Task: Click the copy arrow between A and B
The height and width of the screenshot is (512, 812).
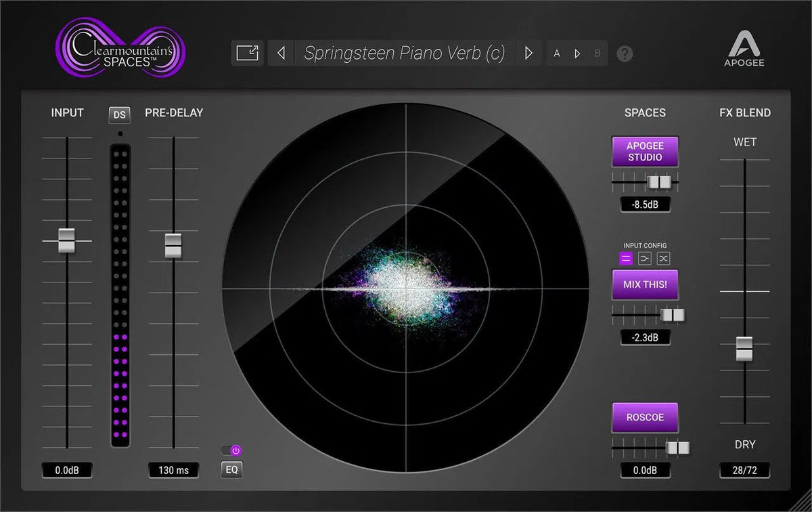Action: tap(577, 52)
